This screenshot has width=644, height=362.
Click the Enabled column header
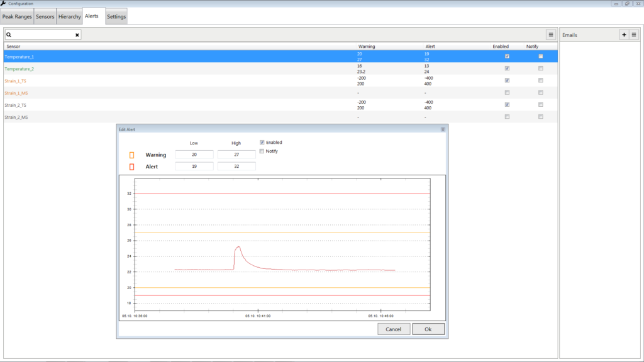tap(501, 47)
